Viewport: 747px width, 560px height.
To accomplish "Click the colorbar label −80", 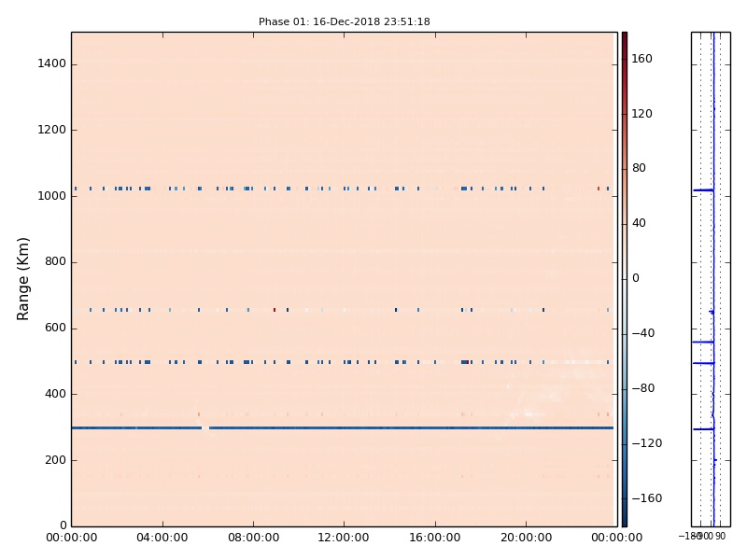I will [x=643, y=388].
